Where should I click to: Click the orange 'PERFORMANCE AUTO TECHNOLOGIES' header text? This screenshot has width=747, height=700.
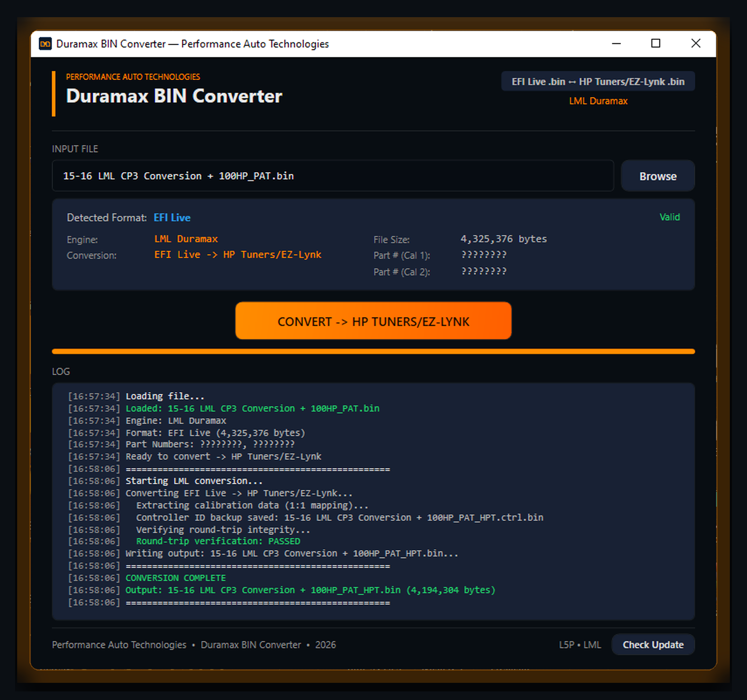click(133, 77)
